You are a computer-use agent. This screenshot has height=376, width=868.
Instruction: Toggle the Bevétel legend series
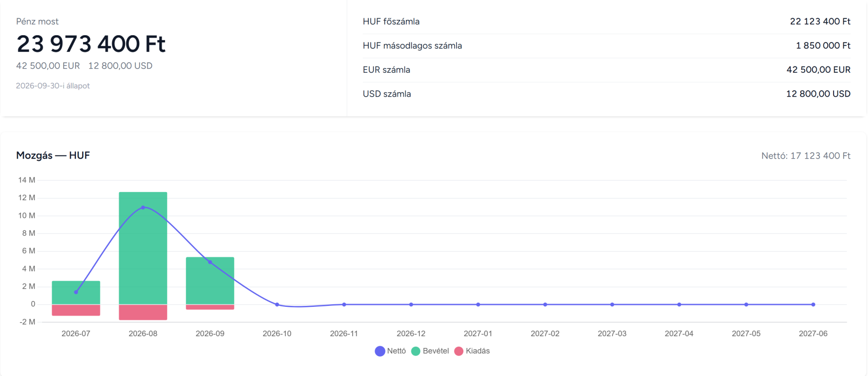click(430, 351)
